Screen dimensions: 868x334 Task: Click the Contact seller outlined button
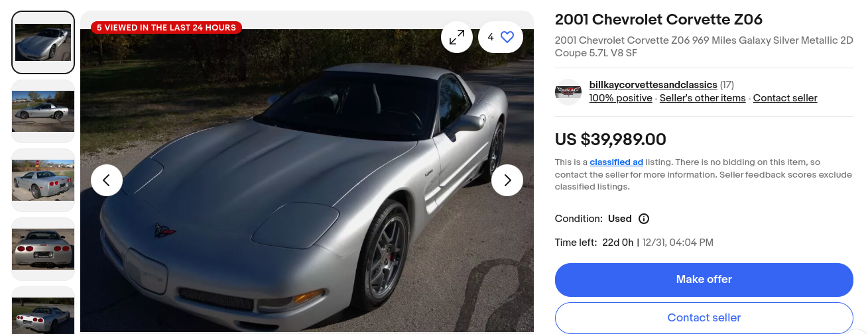704,318
